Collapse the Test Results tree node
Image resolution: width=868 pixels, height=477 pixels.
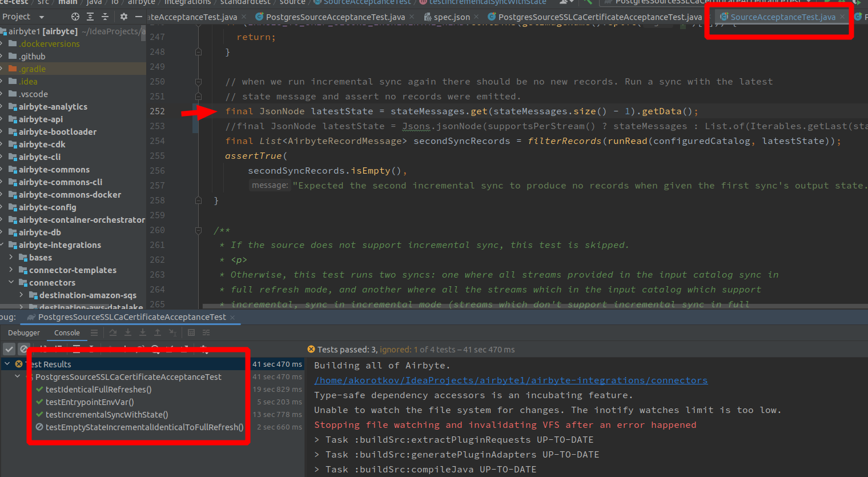[x=7, y=364]
